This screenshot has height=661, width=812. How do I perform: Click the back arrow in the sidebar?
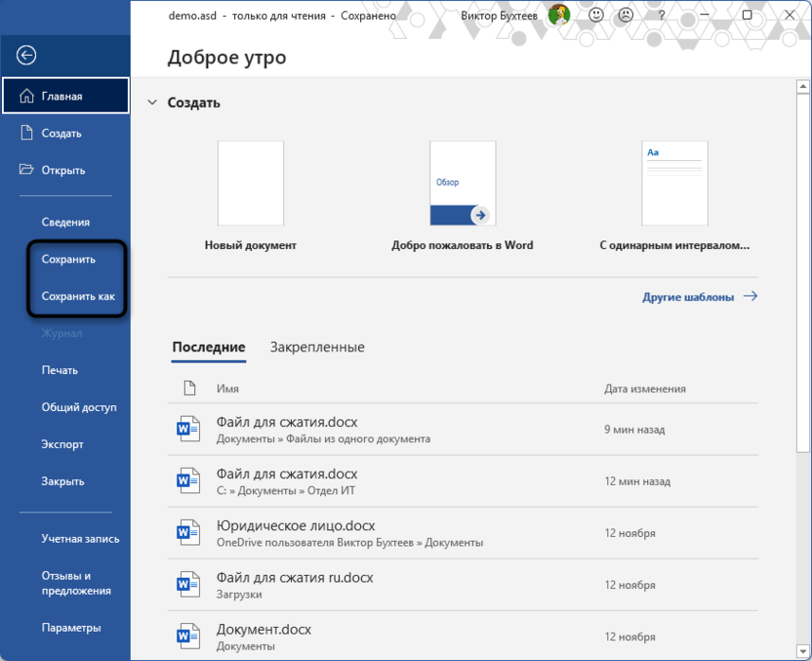(x=26, y=54)
